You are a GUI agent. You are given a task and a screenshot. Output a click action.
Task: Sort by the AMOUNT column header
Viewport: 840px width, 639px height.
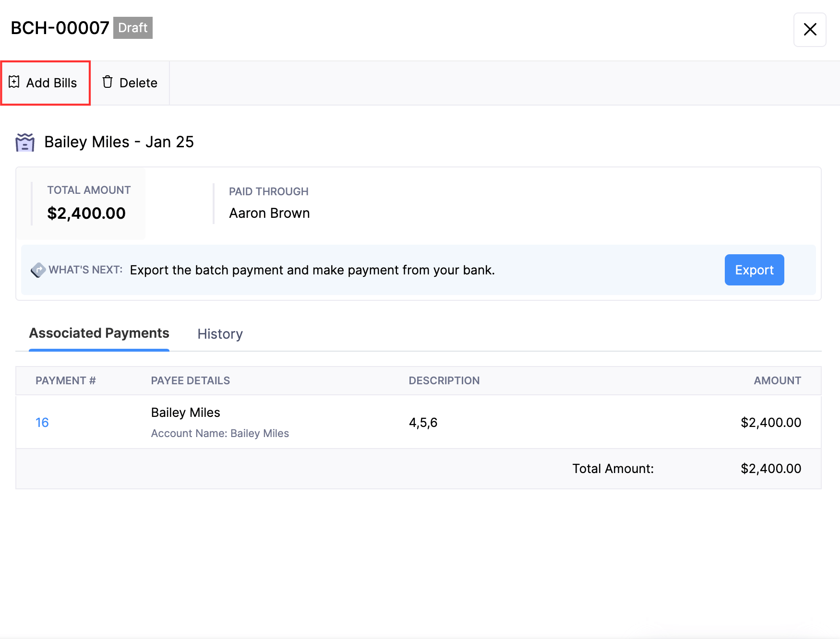777,380
